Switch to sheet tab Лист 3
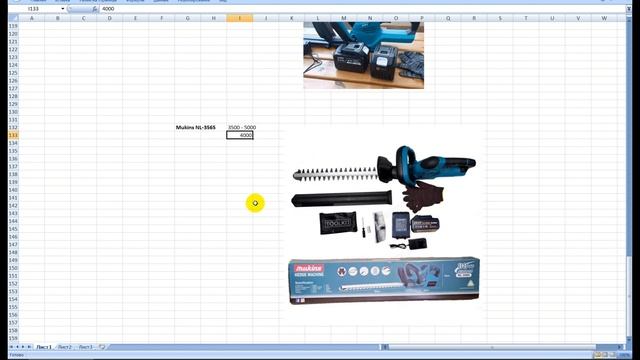640x360 pixels. point(85,347)
